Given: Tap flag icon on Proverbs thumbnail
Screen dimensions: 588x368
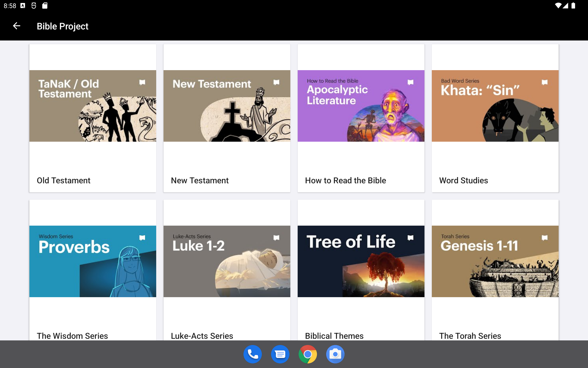Looking at the screenshot, I should [142, 238].
